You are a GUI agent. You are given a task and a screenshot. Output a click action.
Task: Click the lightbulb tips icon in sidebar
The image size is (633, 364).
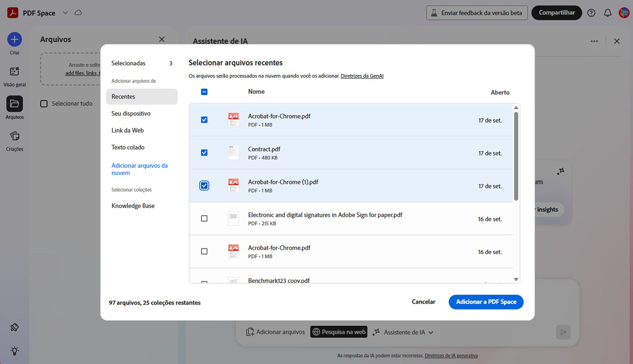(x=15, y=351)
